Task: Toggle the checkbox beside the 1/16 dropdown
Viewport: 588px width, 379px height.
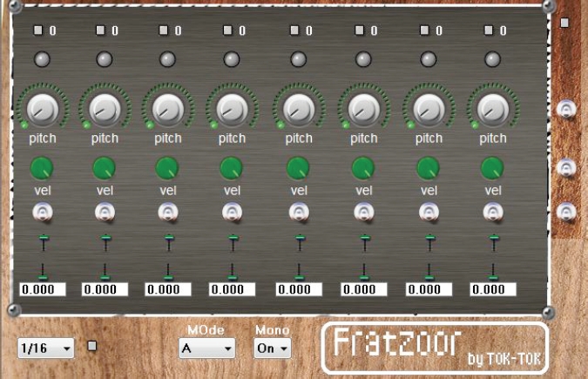Action: pyautogui.click(x=91, y=346)
